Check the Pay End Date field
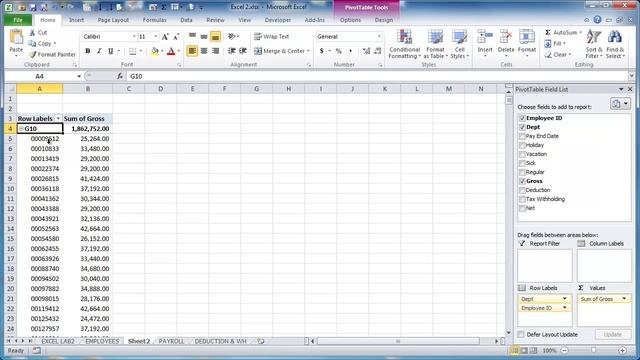640x360 pixels. click(522, 136)
